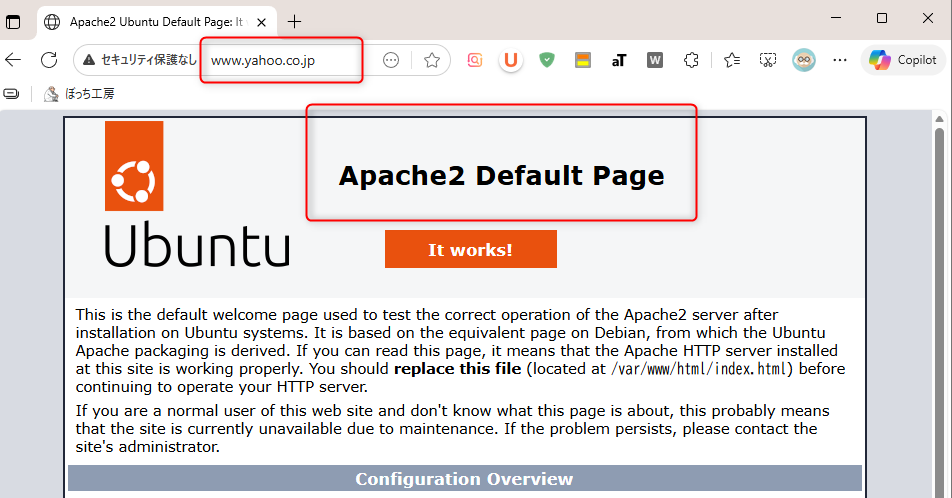Screen dimensions: 952x498
Task: Close the Apache2 Ubuntu Default Page tab
Action: (x=261, y=21)
